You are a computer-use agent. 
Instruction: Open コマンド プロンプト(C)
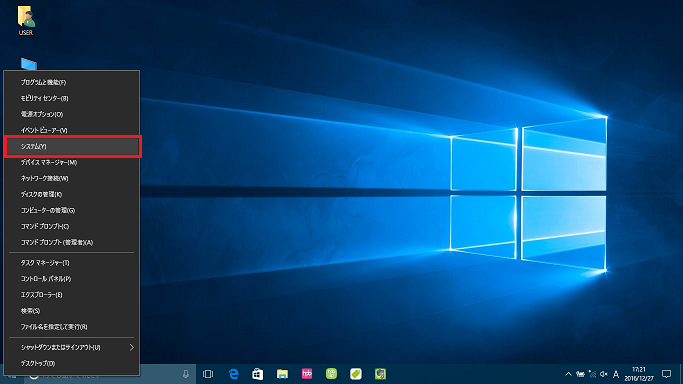tap(72, 226)
